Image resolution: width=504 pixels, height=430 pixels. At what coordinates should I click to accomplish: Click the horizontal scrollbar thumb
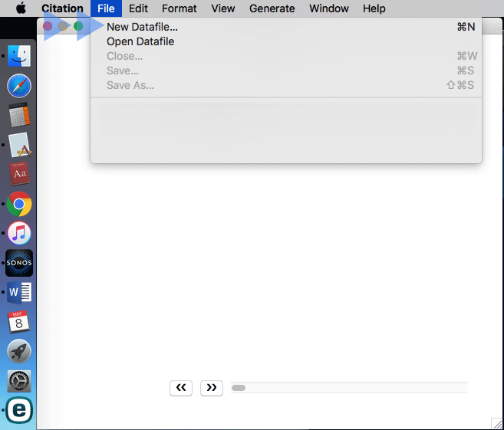pos(239,388)
